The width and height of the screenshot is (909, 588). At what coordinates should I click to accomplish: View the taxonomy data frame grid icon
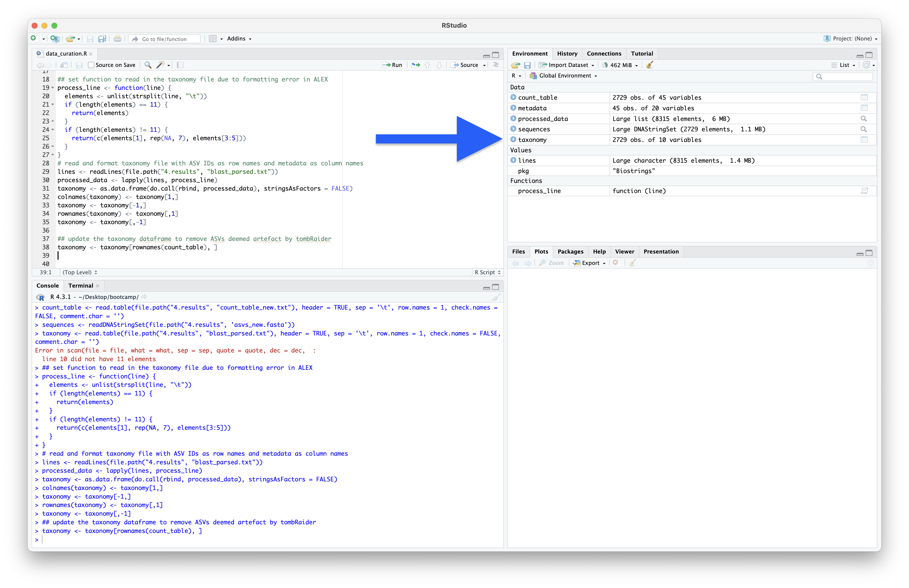point(864,140)
